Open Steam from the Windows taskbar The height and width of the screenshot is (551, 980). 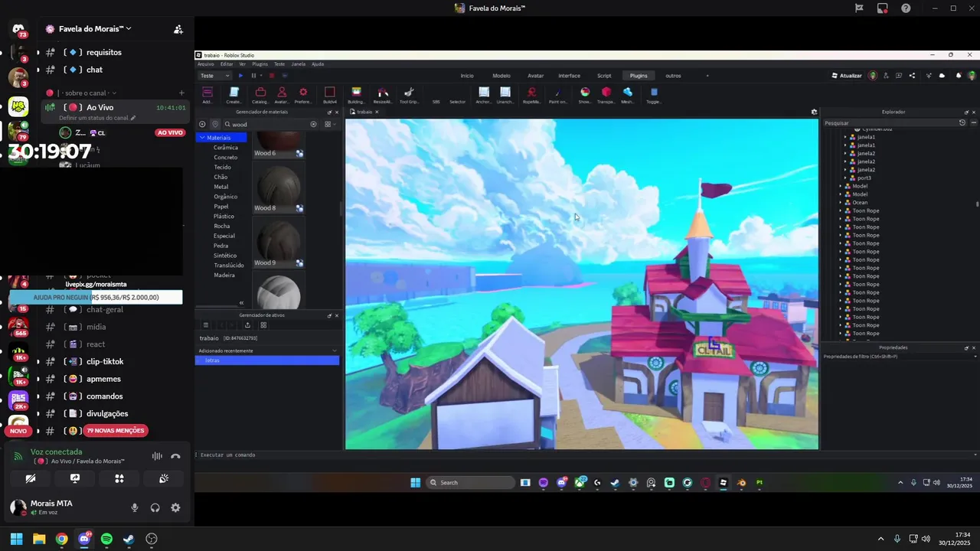pos(129,539)
